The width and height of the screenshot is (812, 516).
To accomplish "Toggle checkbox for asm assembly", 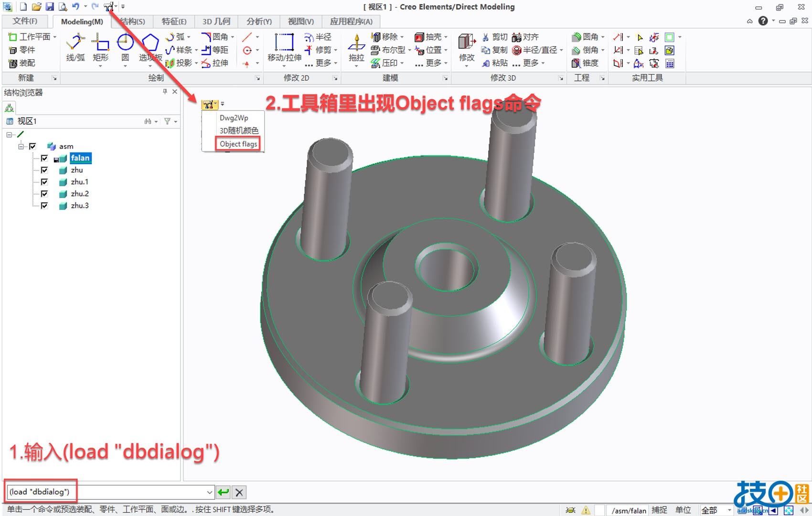I will pos(32,146).
